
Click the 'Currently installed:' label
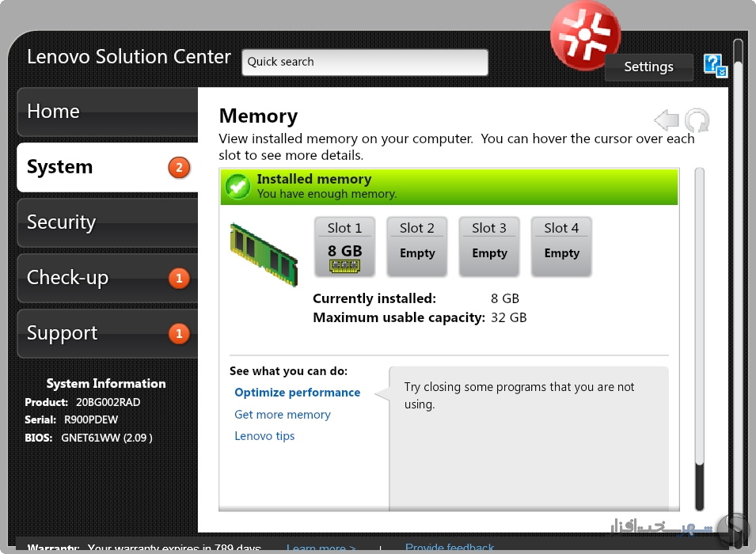374,298
